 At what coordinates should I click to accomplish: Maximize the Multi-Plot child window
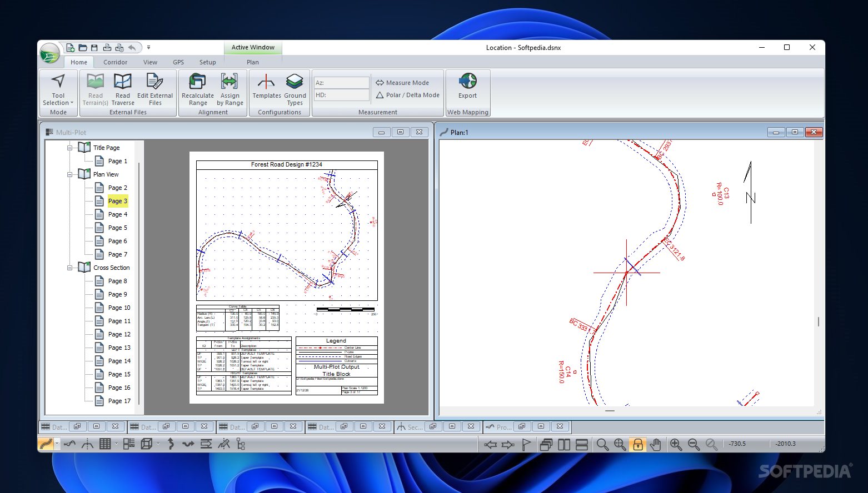[x=400, y=132]
